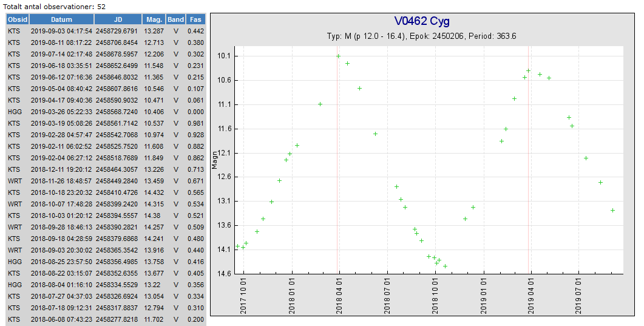Click the chart subtitle showing Period 363.6

[x=421, y=36]
